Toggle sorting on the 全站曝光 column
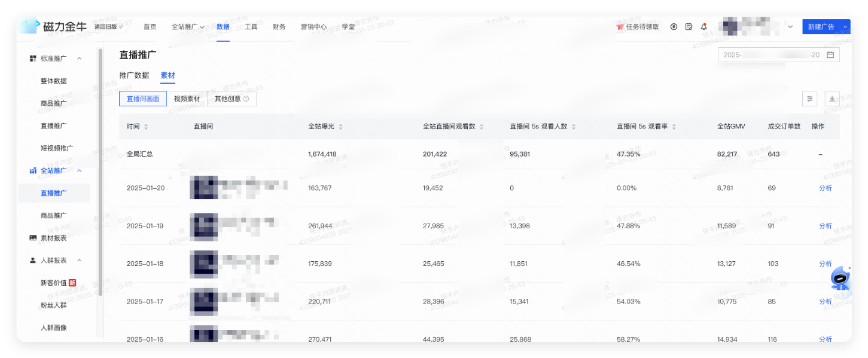This screenshot has height=358, width=868. pos(340,126)
